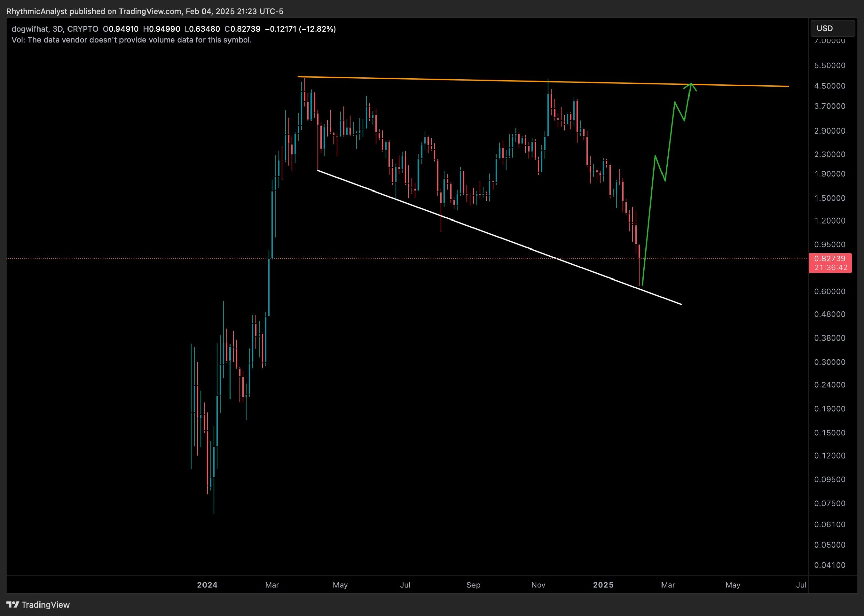The height and width of the screenshot is (616, 864).
Task: Click the 0.60000 price scale label
Action: pyautogui.click(x=830, y=292)
